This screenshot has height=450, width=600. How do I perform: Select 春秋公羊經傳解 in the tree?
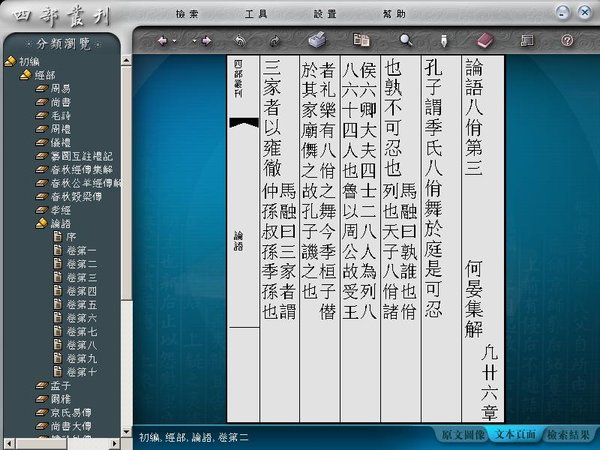click(86, 183)
